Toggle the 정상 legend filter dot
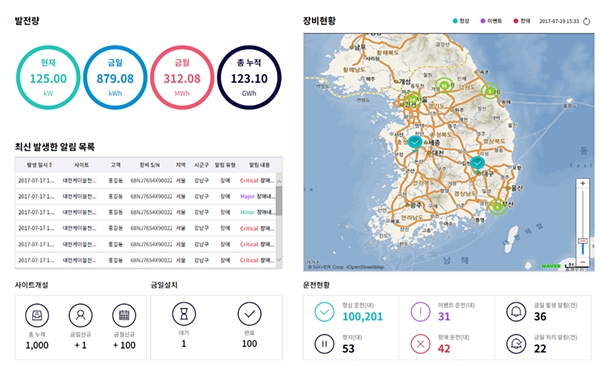Screen dimensions: 600x367 (455, 21)
